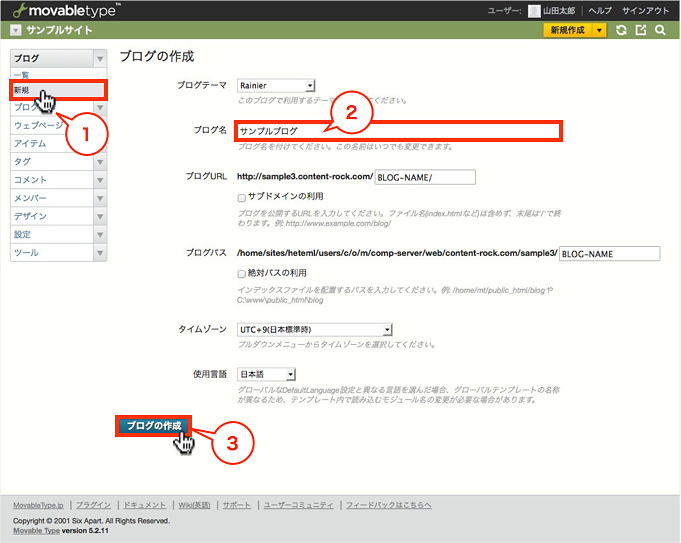Image resolution: width=681 pixels, height=543 pixels.
Task: Open the アイテム sidebar menu
Action: (30, 143)
